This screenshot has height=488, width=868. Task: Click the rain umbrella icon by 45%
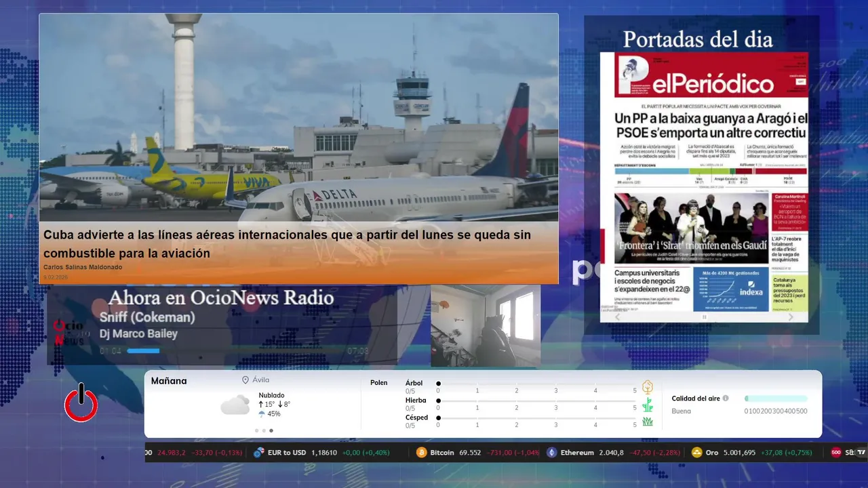[262, 414]
